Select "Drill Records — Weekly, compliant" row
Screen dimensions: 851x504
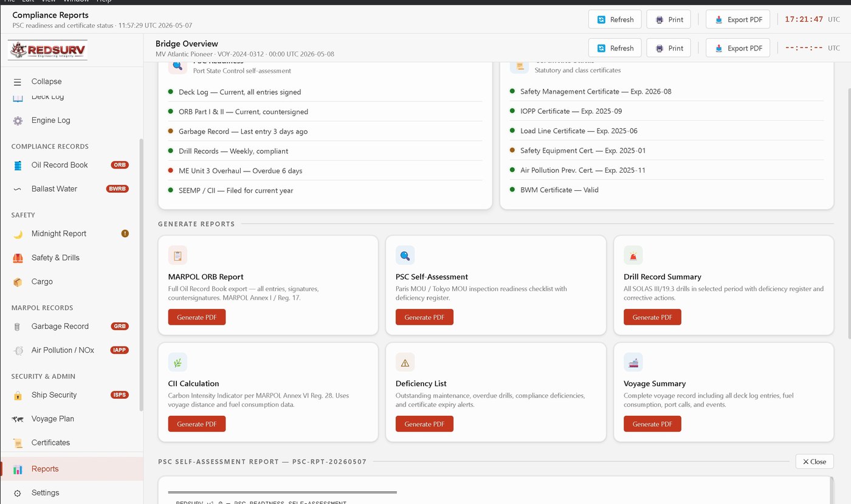tap(325, 151)
